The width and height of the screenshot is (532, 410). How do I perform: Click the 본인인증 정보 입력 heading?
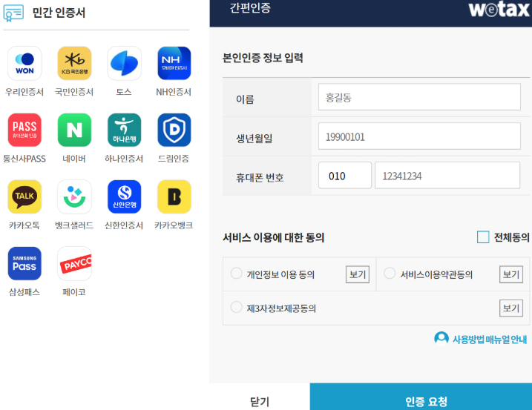[x=263, y=58]
